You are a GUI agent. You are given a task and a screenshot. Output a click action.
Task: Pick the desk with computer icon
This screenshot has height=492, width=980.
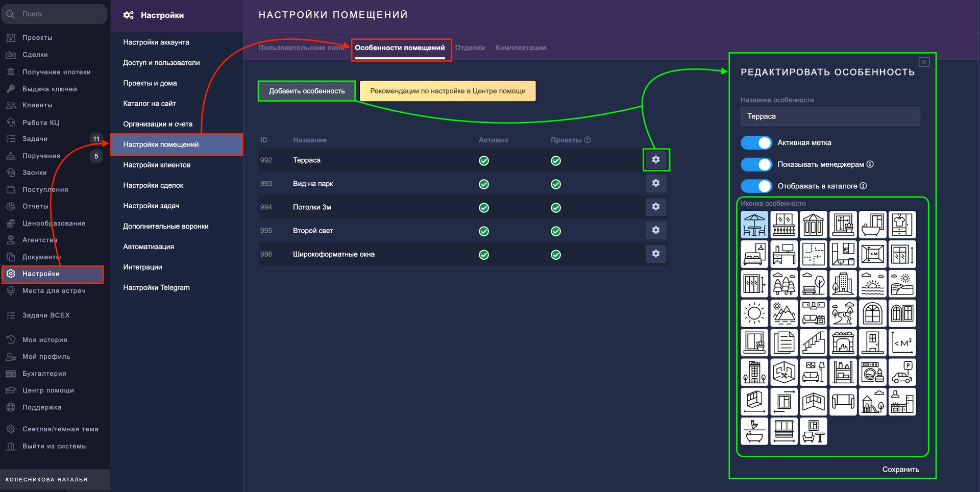tap(784, 254)
